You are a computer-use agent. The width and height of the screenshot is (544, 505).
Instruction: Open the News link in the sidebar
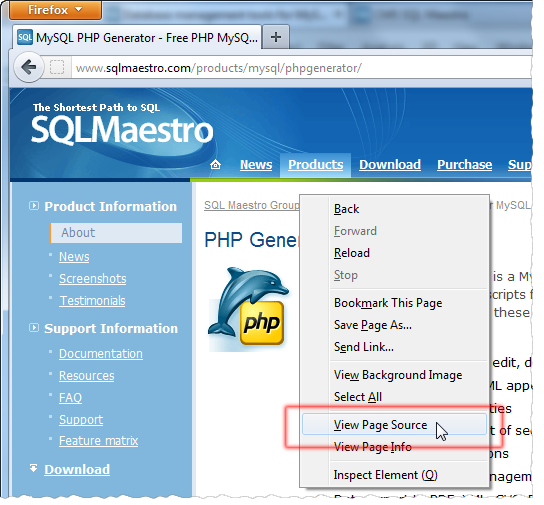(74, 257)
